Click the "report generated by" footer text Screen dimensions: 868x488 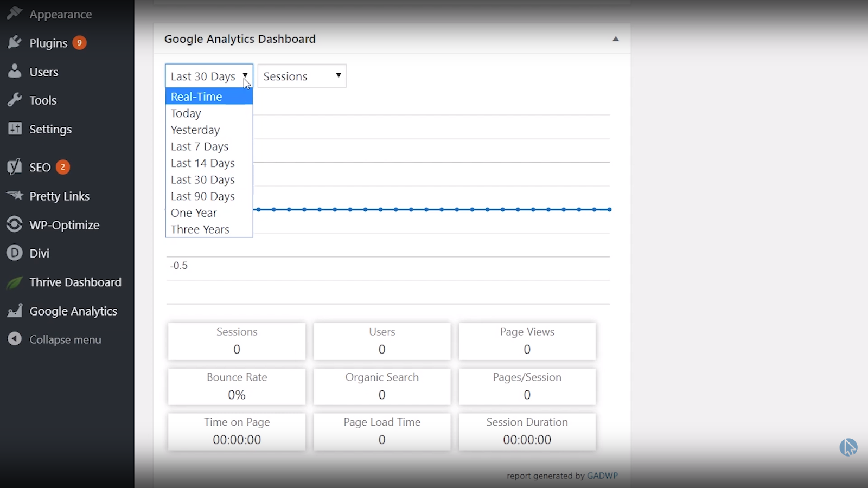546,476
